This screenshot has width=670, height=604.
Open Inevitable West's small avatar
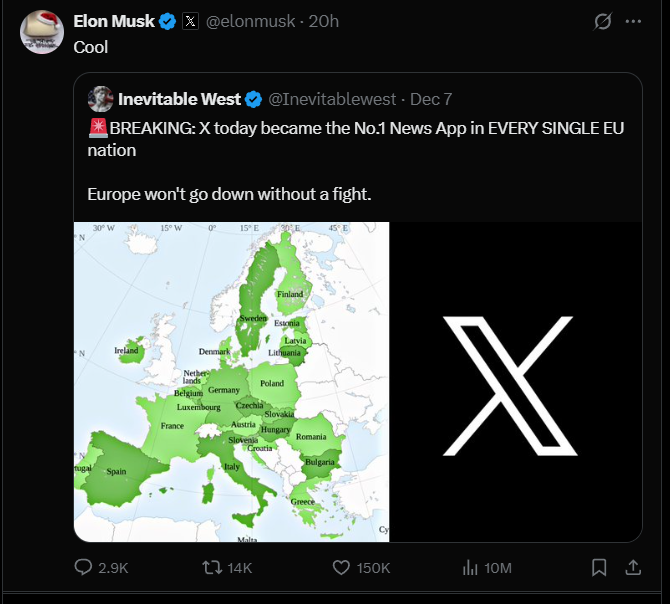(x=100, y=99)
